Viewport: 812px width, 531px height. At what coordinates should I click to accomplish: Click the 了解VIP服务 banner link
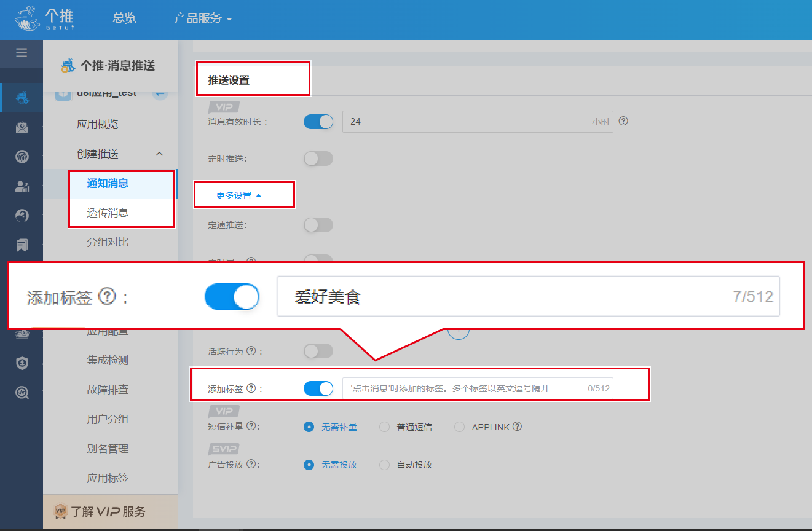point(111,511)
